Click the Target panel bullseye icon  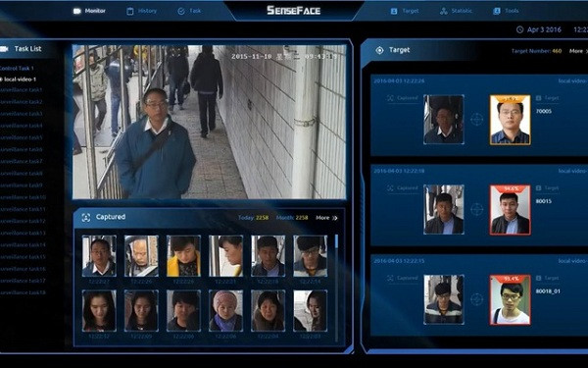[x=379, y=50]
